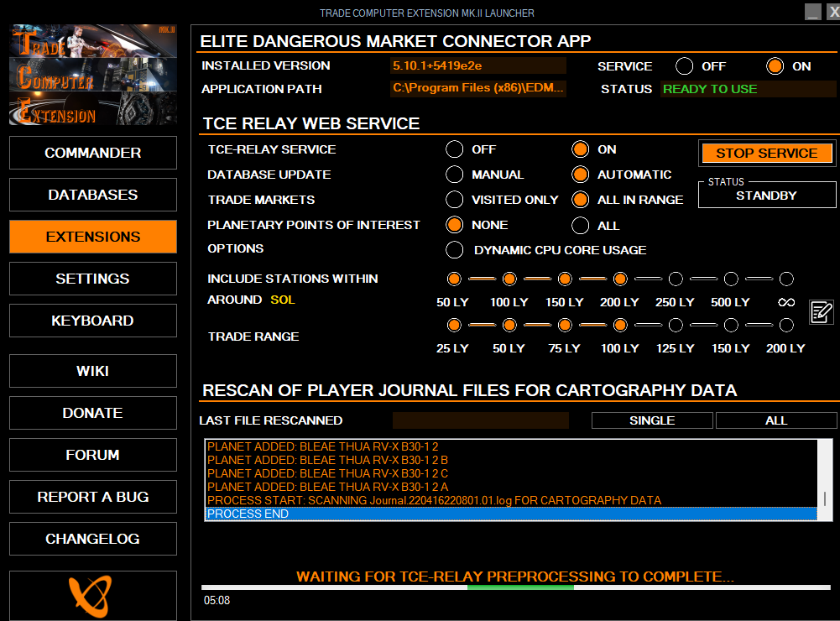Click the Donate button

point(93,413)
